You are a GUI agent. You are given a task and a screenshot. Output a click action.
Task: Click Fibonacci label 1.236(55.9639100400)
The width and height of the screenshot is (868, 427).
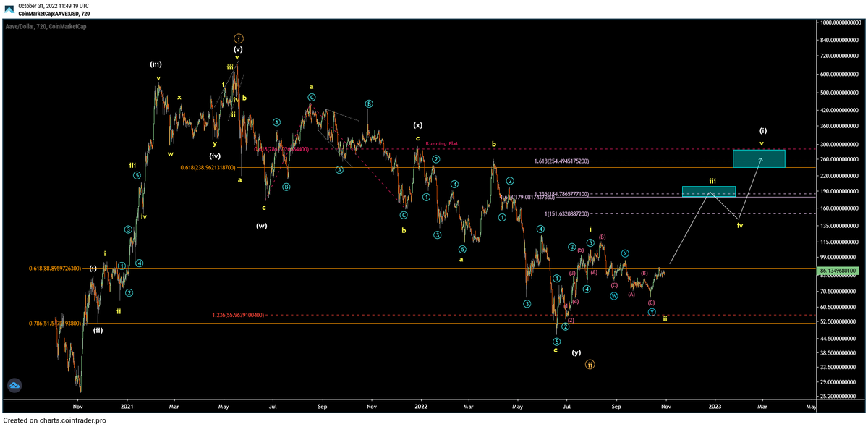tap(239, 315)
